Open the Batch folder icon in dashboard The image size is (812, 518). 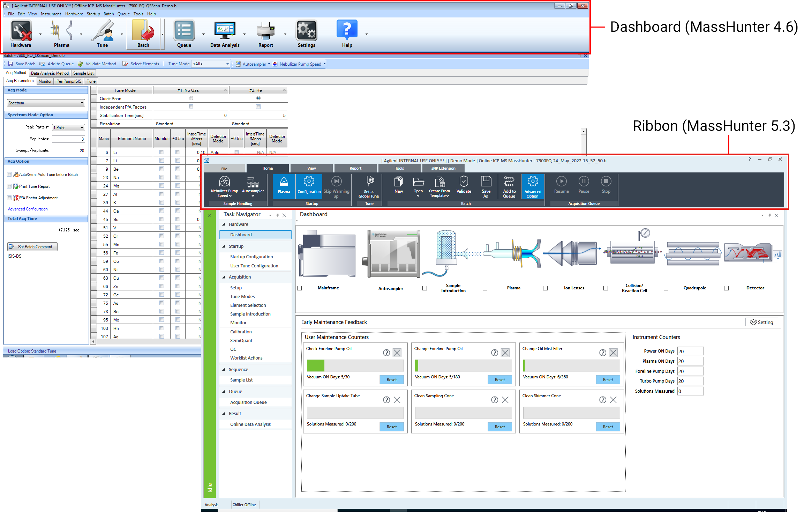[143, 34]
